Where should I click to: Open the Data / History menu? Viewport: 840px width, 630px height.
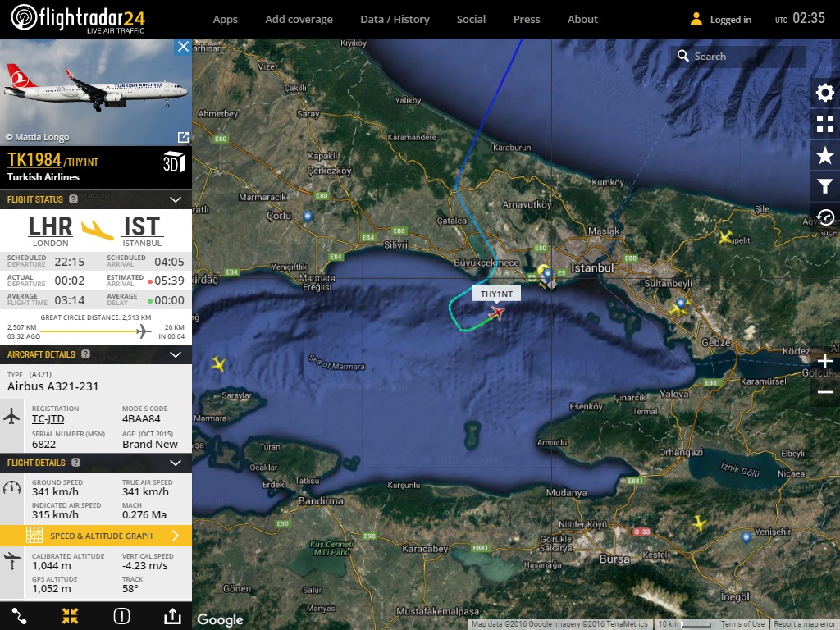click(395, 19)
